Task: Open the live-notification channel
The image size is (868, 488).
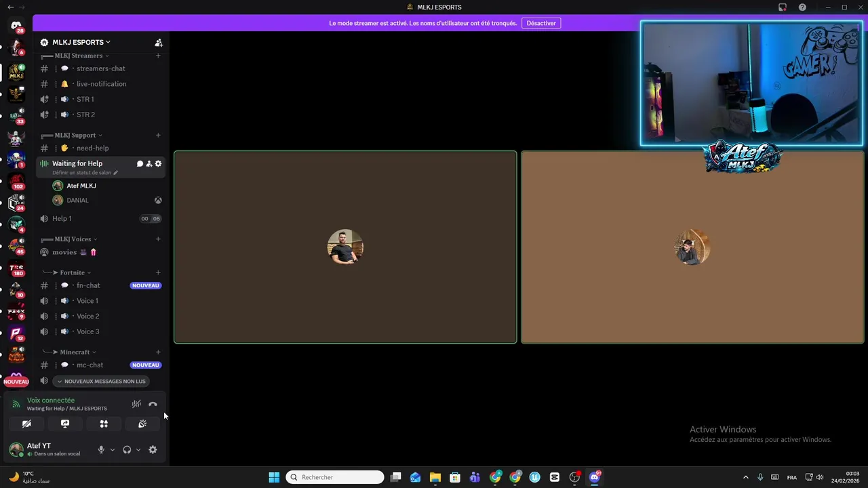Action: (x=101, y=84)
